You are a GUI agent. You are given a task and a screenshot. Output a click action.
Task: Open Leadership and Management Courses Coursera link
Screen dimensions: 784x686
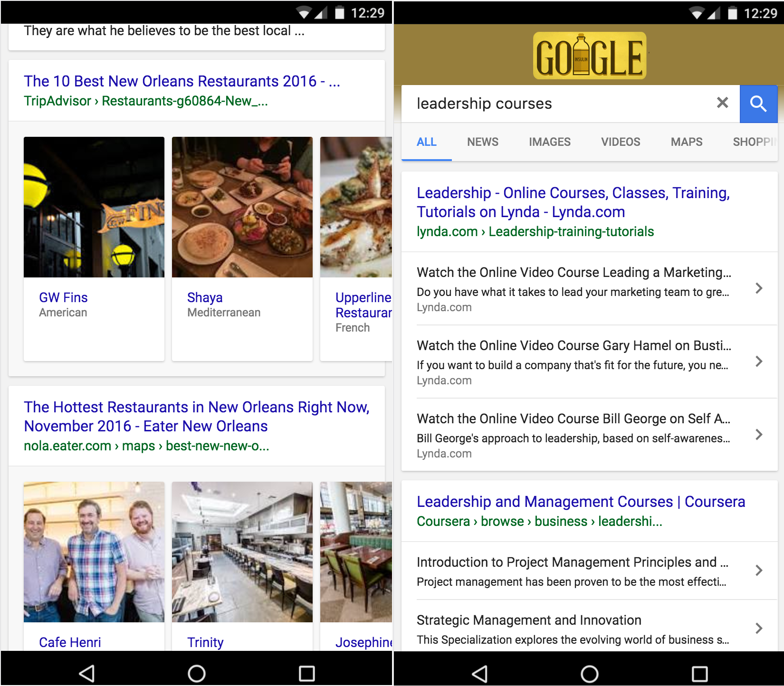(581, 502)
